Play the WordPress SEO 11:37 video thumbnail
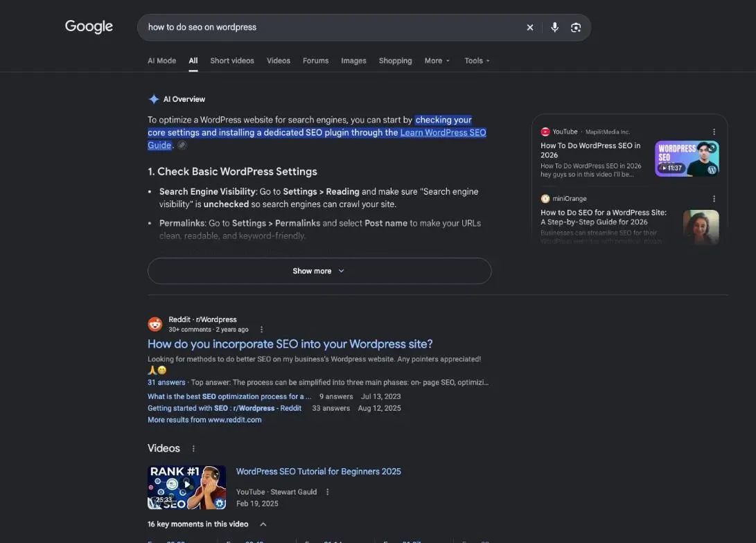Viewport: 756px width, 543px height. point(687,159)
